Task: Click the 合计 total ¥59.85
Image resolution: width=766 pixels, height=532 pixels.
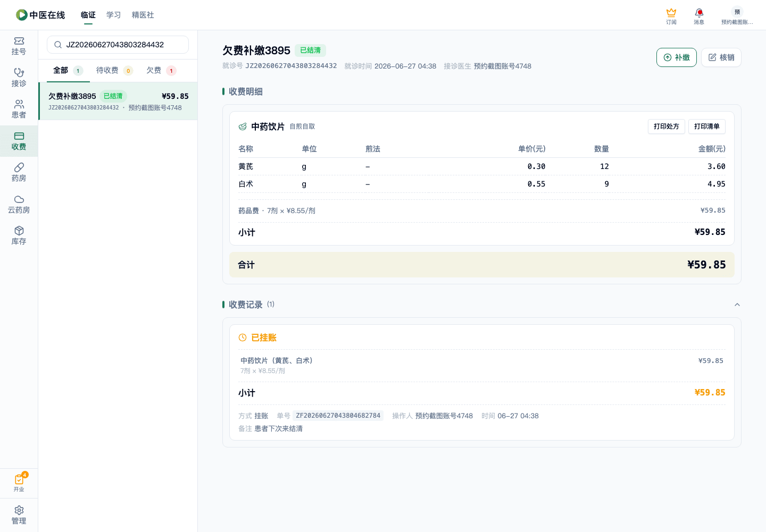Action: click(706, 265)
